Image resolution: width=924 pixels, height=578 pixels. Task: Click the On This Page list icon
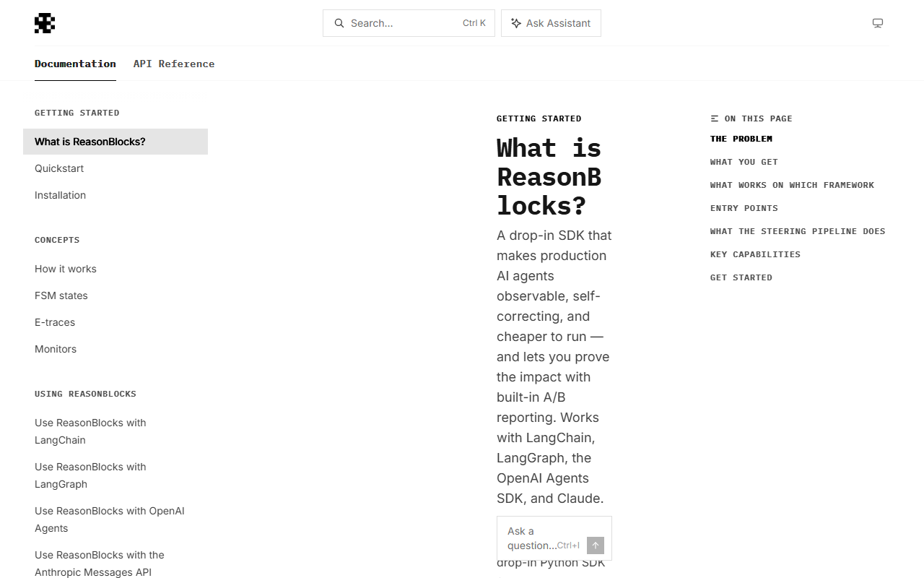tap(715, 118)
